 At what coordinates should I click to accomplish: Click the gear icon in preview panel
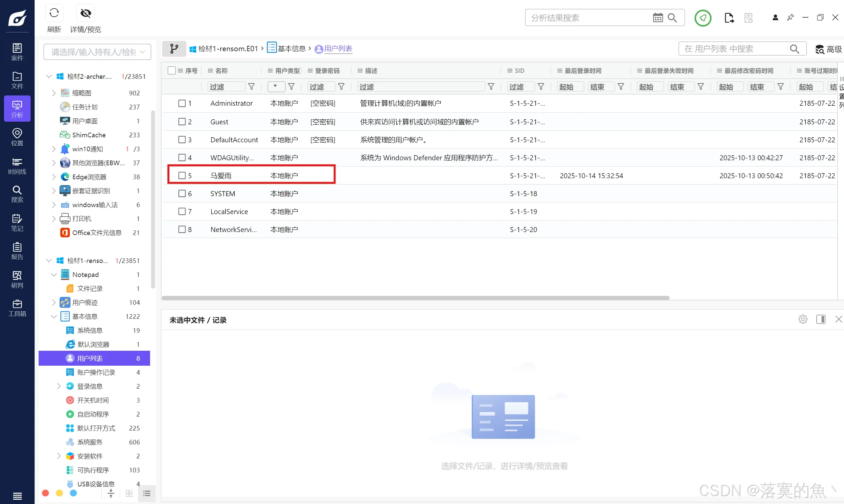[x=802, y=319]
